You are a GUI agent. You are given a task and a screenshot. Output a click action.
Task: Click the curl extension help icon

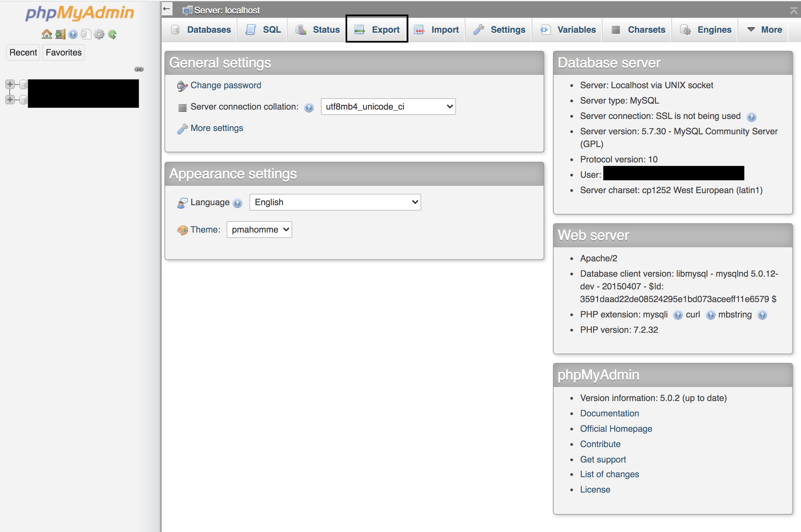pyautogui.click(x=710, y=315)
